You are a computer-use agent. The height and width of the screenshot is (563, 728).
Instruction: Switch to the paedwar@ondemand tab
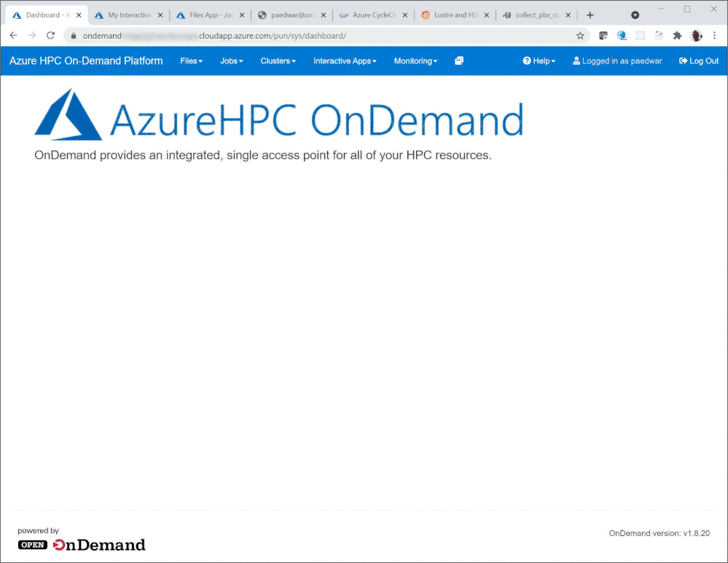coord(292,15)
